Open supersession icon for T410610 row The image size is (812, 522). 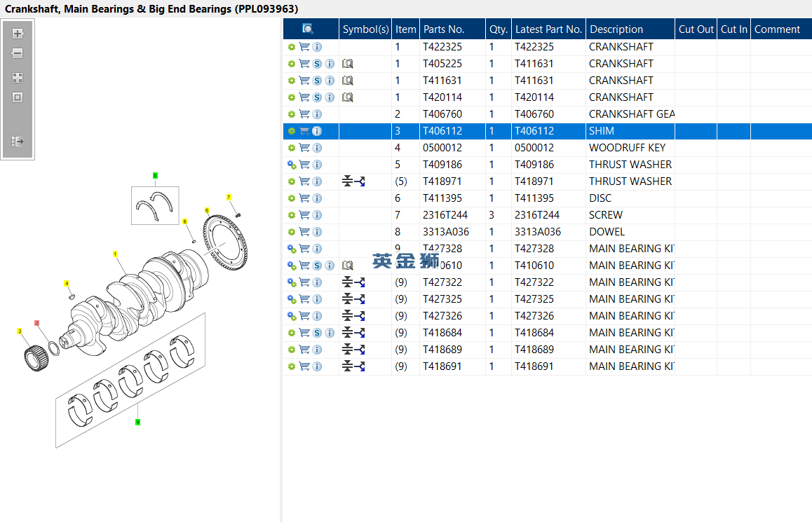(x=317, y=266)
